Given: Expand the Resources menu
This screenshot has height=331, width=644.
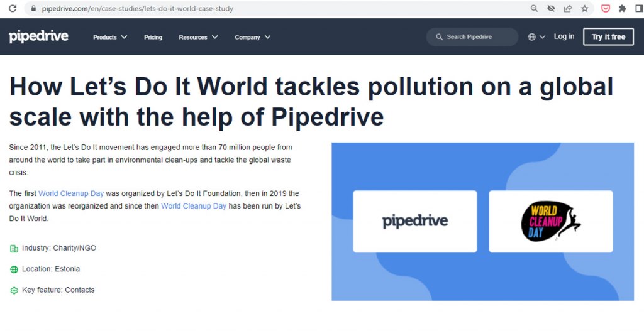Looking at the screenshot, I should click(198, 37).
